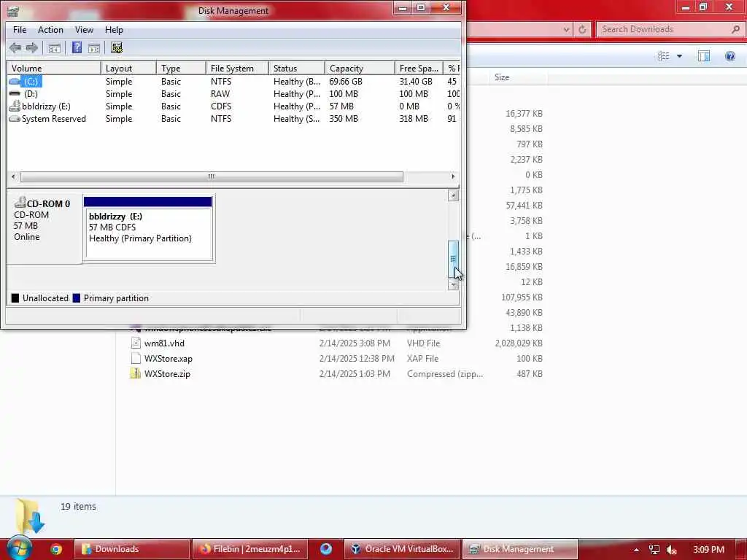747x560 pixels.
Task: Click the CDFS file system cell
Action: [x=221, y=106]
